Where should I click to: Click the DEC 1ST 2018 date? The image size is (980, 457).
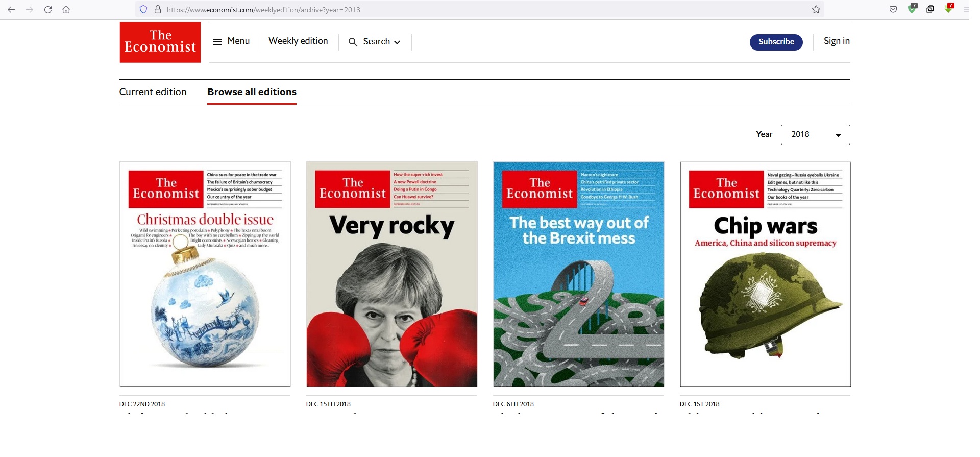pos(700,404)
